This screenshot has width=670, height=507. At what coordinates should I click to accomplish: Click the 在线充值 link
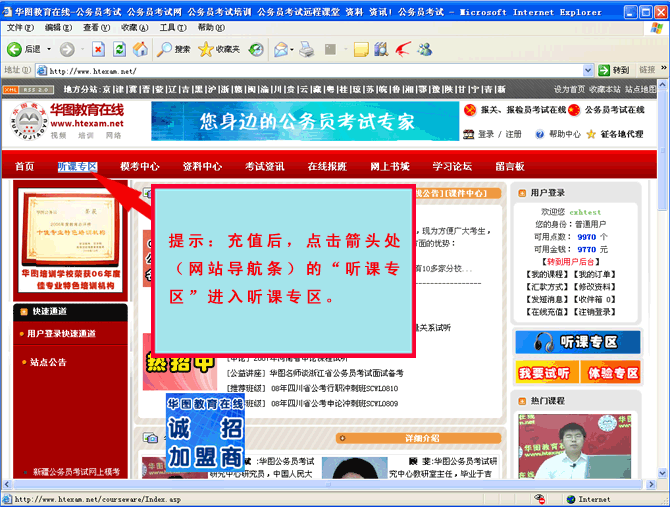547,312
